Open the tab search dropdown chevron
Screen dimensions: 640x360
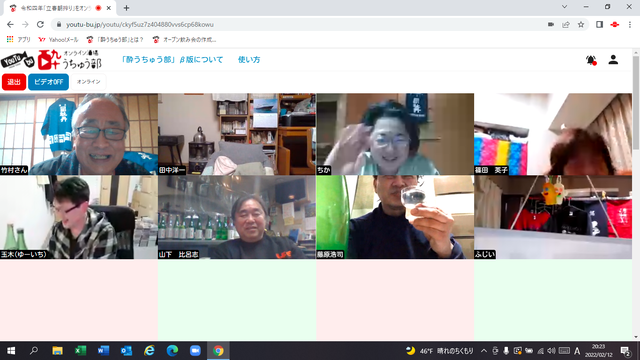pyautogui.click(x=564, y=7)
